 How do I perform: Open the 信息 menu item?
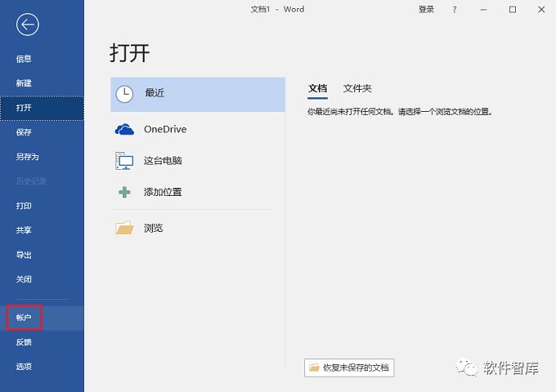42,59
